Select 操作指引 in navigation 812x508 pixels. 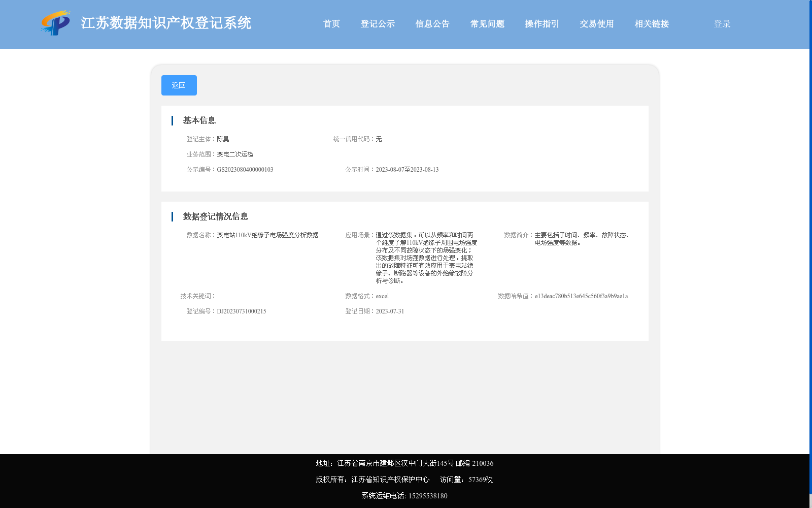coord(542,24)
